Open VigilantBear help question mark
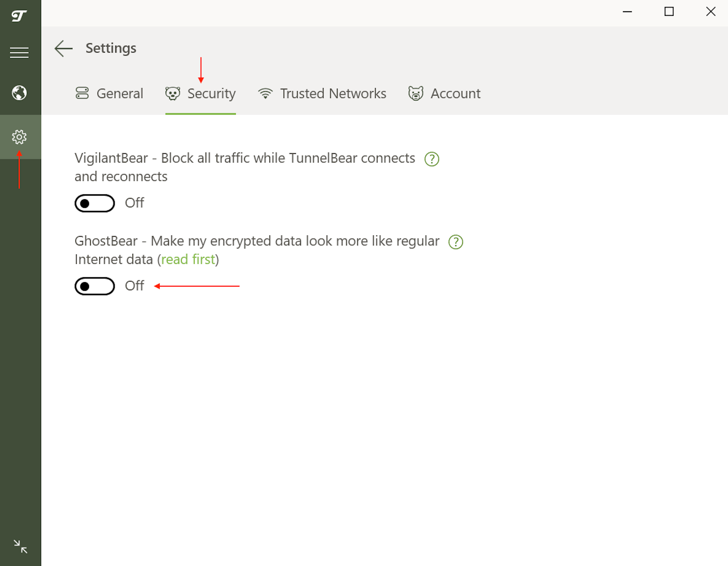Viewport: 728px width, 566px height. [432, 159]
